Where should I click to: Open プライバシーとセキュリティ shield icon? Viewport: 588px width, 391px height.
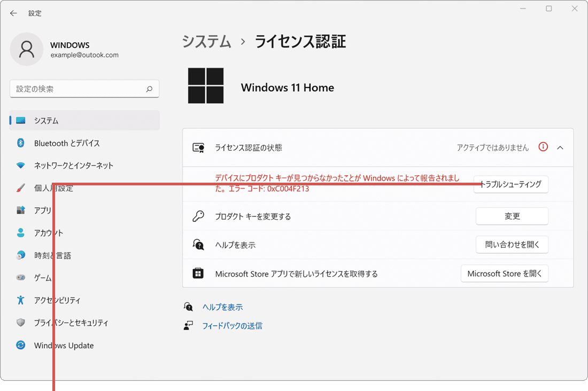point(19,323)
